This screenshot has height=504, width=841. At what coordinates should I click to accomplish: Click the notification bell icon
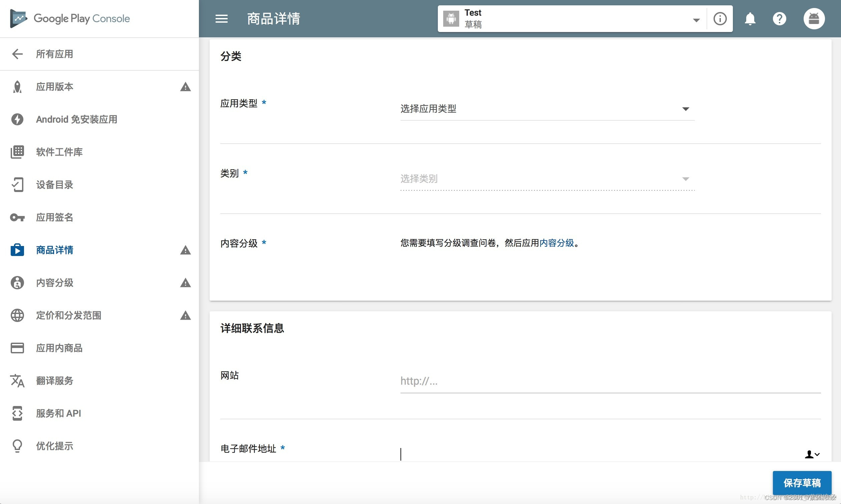[750, 19]
